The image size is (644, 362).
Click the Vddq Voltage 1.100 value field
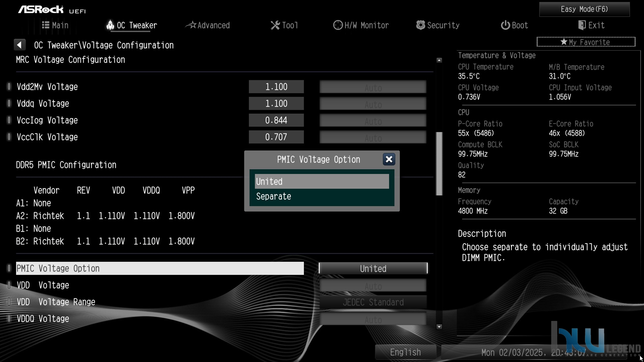coord(276,103)
